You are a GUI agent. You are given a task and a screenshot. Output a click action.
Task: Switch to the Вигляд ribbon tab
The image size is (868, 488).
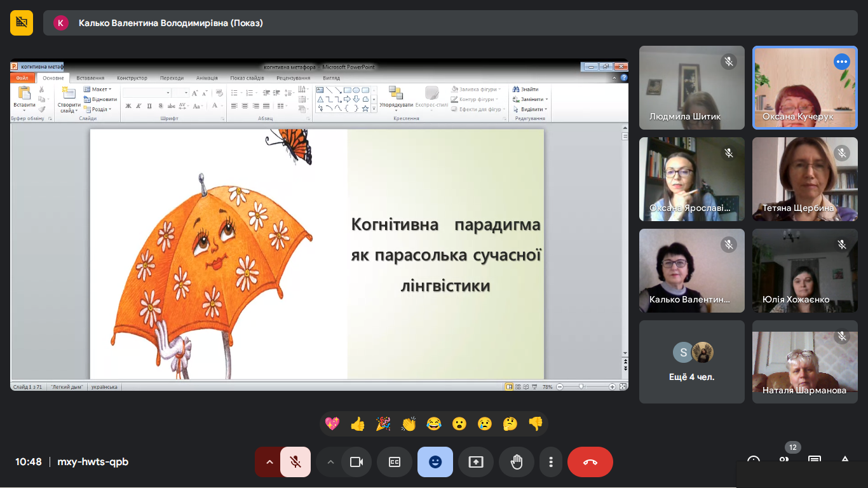pos(331,78)
